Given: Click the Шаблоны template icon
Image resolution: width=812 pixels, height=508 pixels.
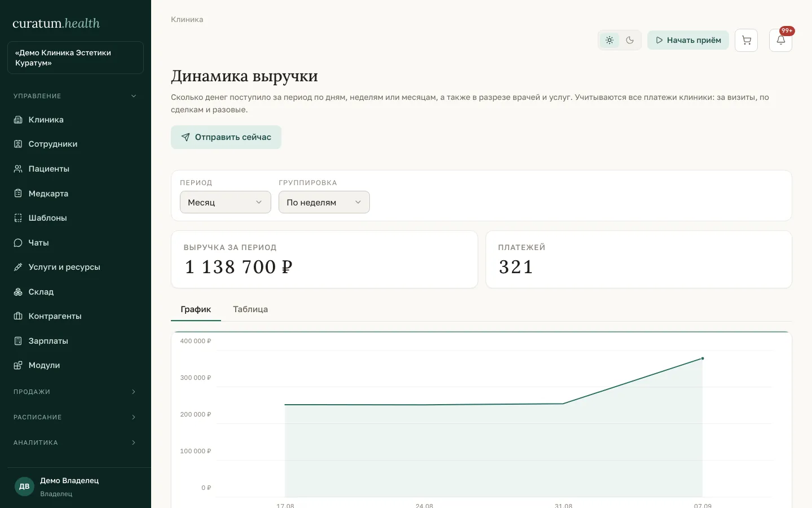Looking at the screenshot, I should (18, 218).
